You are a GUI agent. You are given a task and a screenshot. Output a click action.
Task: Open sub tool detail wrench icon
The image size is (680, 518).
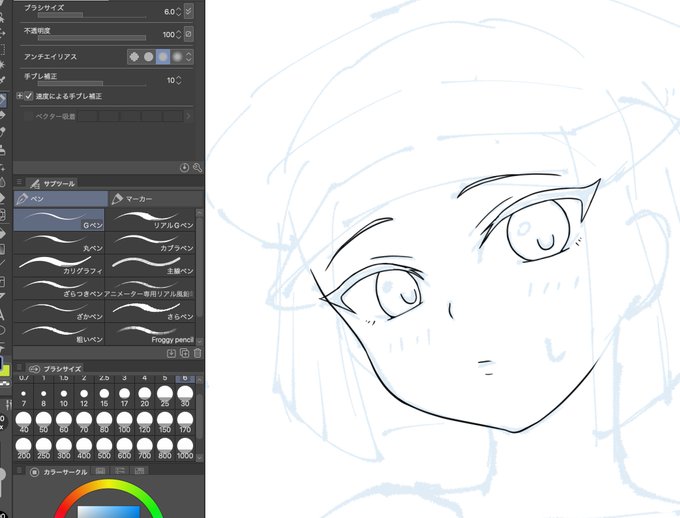point(197,167)
